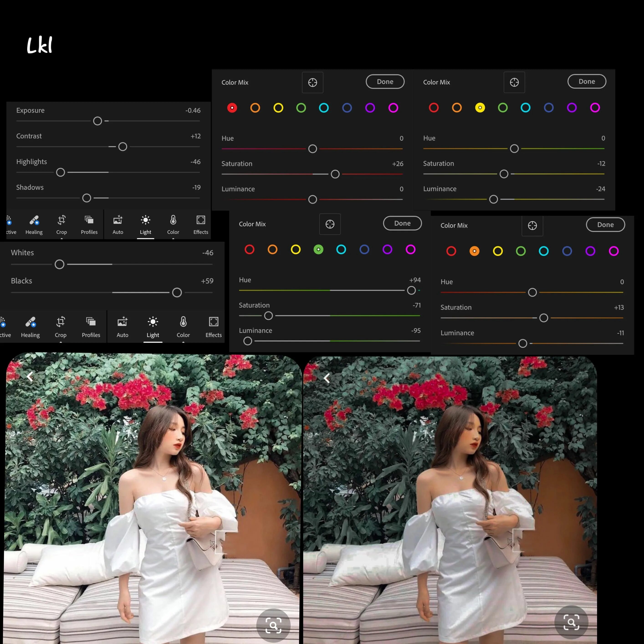Switch to the Light tab in the upper toolbar
Screen dimensions: 644x644
pyautogui.click(x=145, y=224)
